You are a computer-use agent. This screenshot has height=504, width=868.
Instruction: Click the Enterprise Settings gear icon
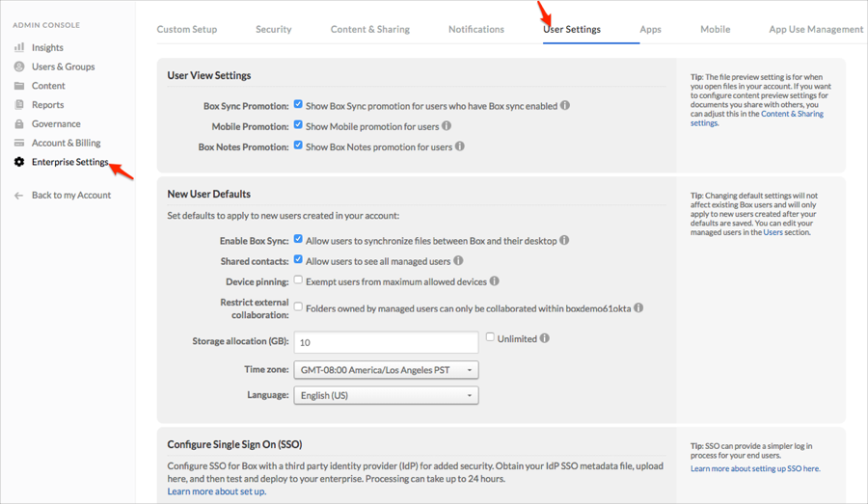pyautogui.click(x=19, y=162)
